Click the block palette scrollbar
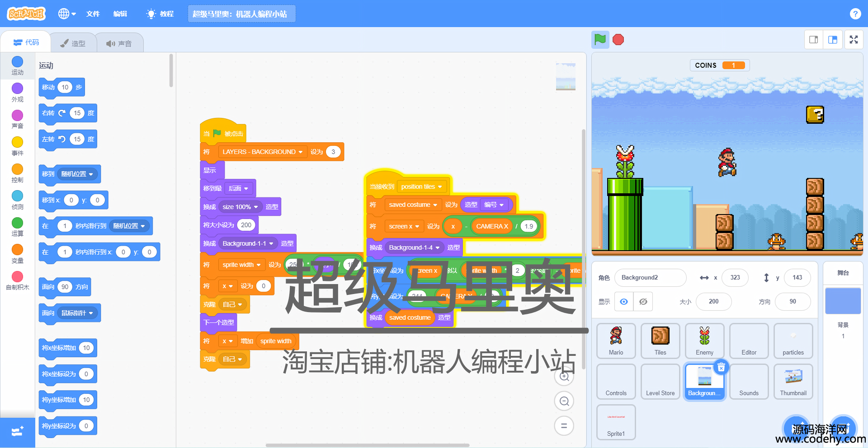Image resolution: width=868 pixels, height=448 pixels. point(171,70)
